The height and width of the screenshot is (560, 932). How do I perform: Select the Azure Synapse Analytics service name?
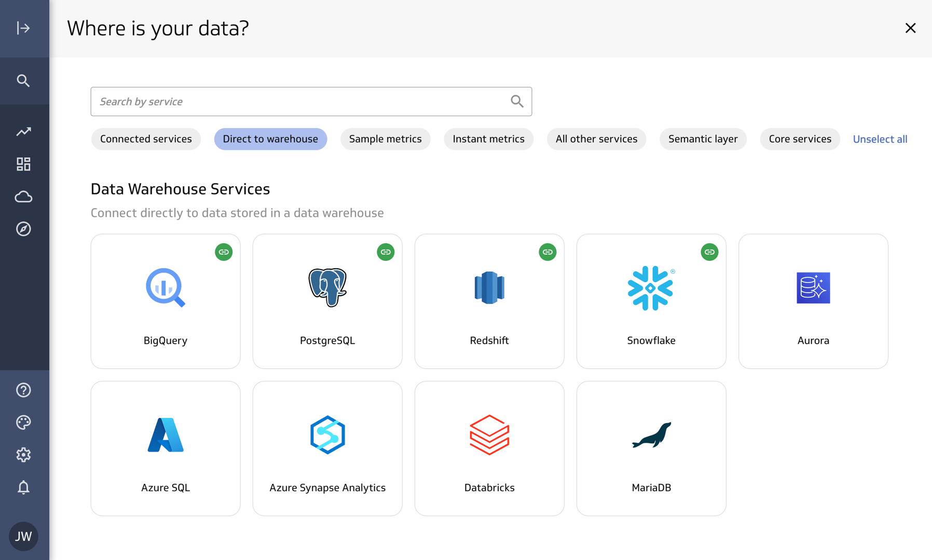(x=327, y=488)
